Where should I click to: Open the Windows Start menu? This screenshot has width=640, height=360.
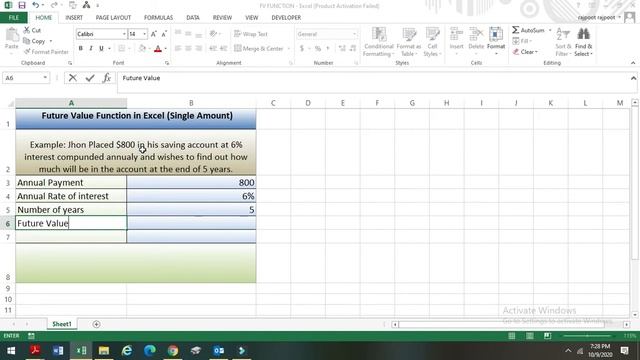click(x=11, y=351)
